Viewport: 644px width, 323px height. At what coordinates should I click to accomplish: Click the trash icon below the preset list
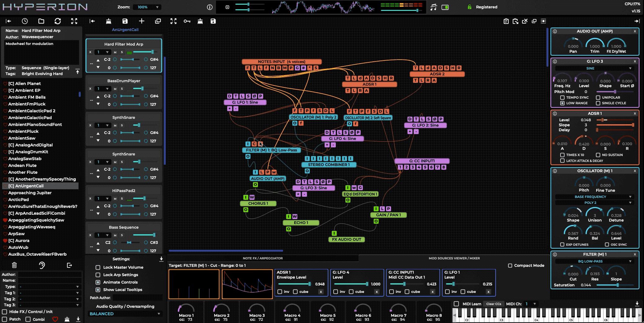pyautogui.click(x=14, y=265)
